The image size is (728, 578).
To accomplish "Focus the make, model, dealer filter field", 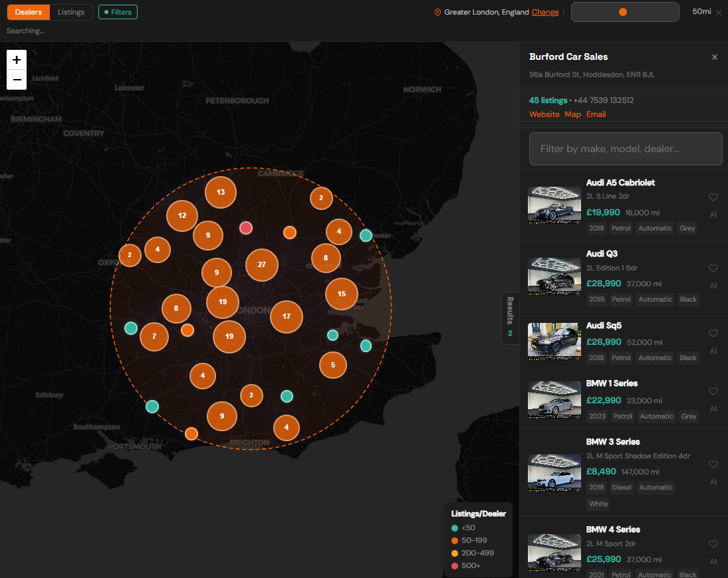I will coord(625,149).
